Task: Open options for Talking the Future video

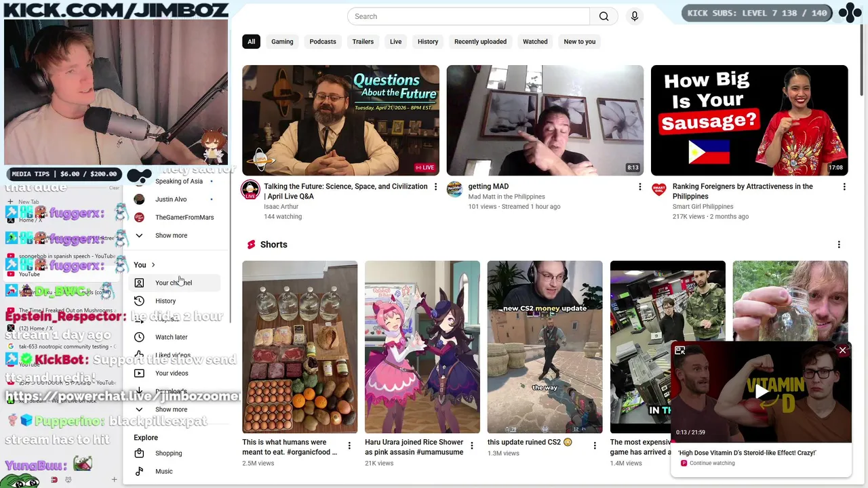Action: coord(435,187)
